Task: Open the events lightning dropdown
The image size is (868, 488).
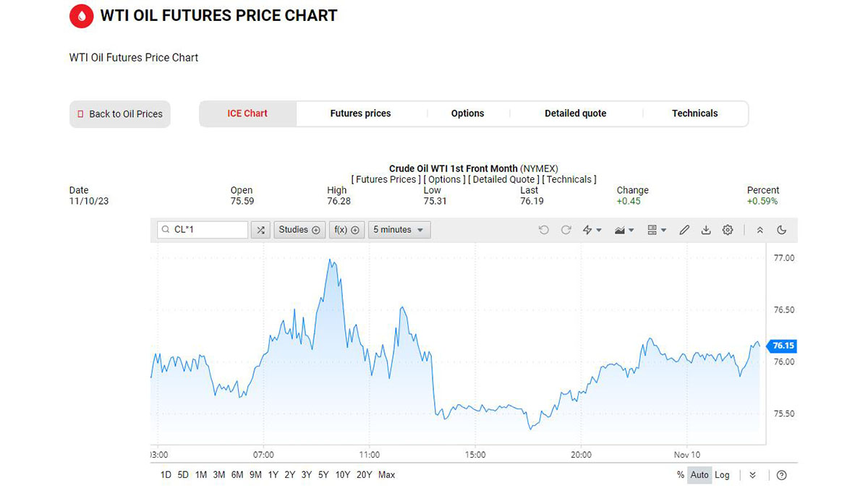Action: (592, 230)
